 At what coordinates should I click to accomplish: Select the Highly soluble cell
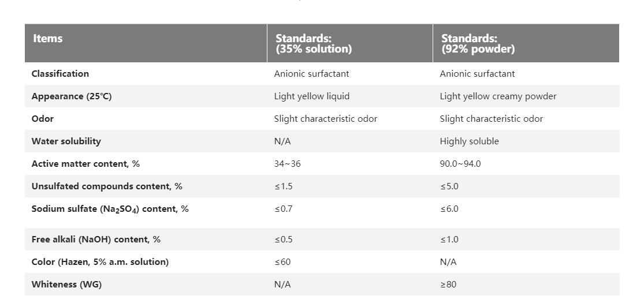click(x=470, y=141)
